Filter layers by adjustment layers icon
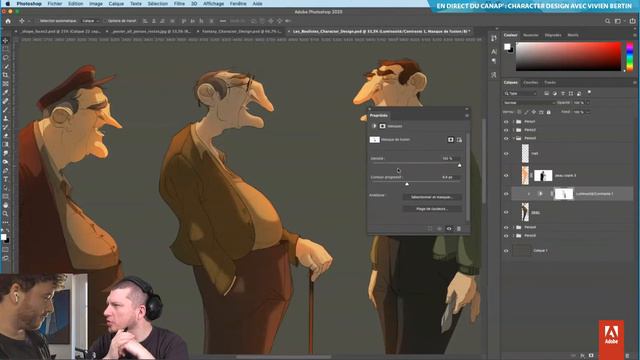The height and width of the screenshot is (360, 640). tap(554, 93)
